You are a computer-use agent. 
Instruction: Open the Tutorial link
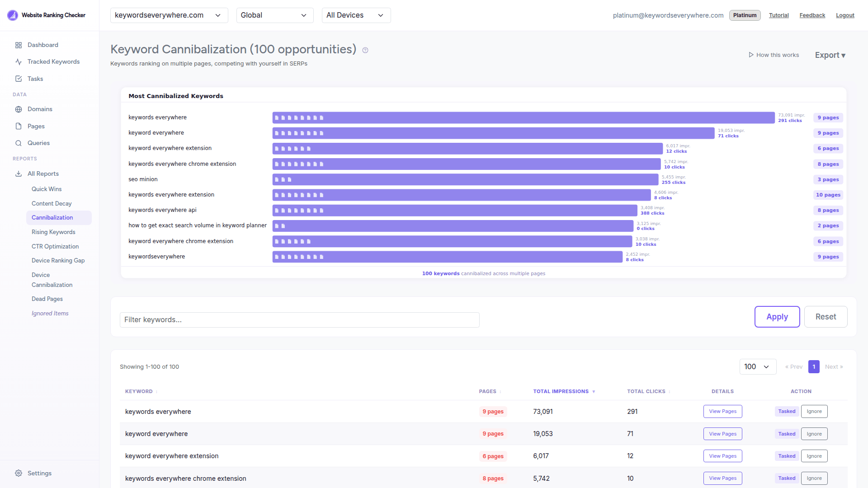pos(778,15)
